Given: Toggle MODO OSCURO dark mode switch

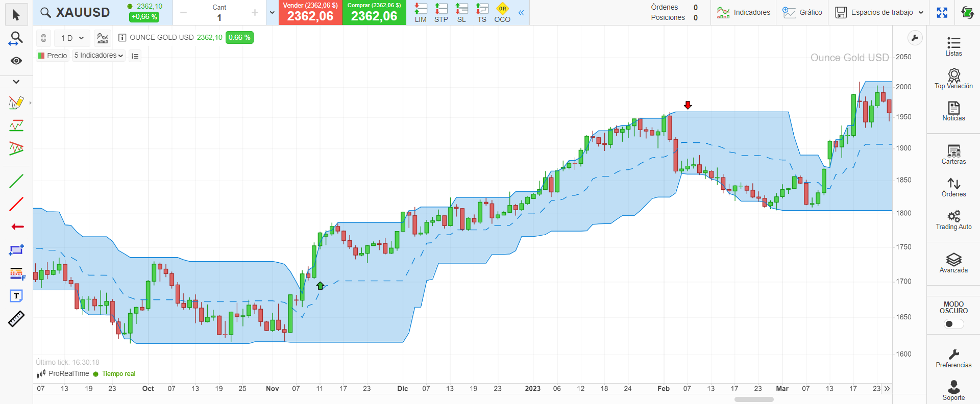Looking at the screenshot, I should tap(953, 324).
